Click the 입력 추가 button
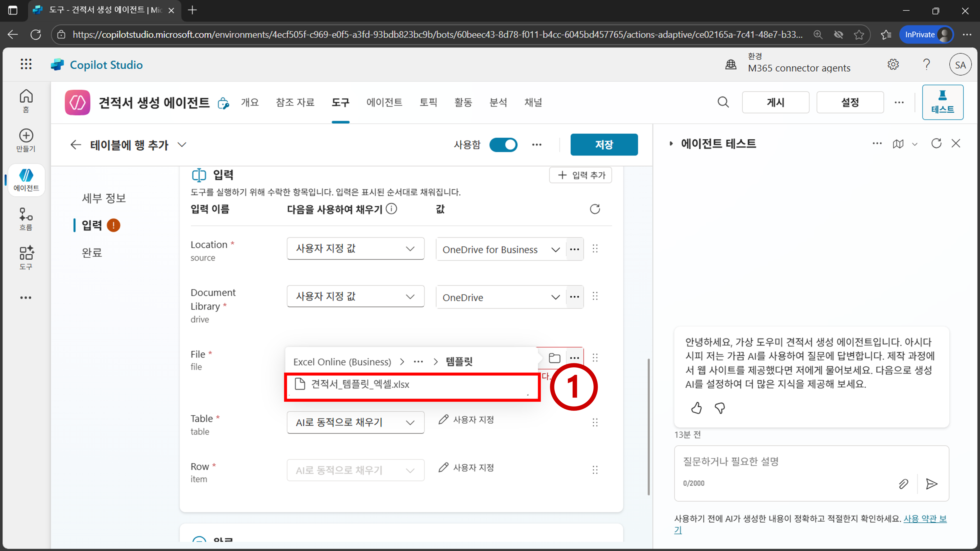 click(x=581, y=175)
